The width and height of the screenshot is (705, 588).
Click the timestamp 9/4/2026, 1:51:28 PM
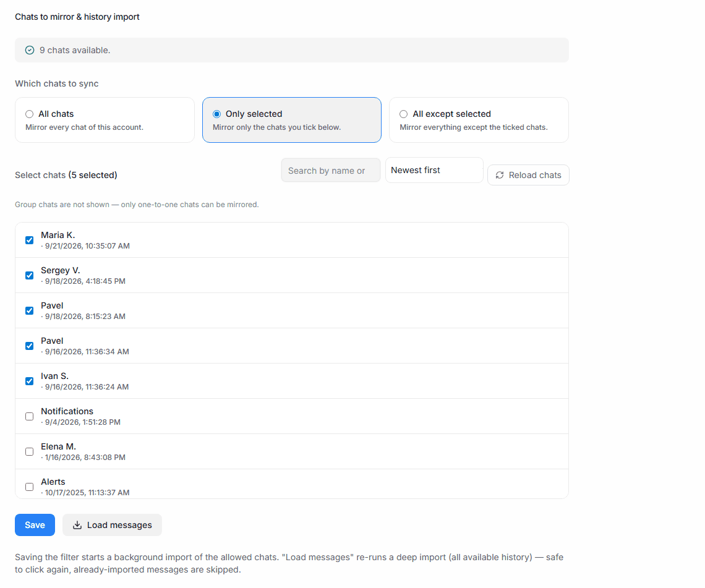coord(83,422)
